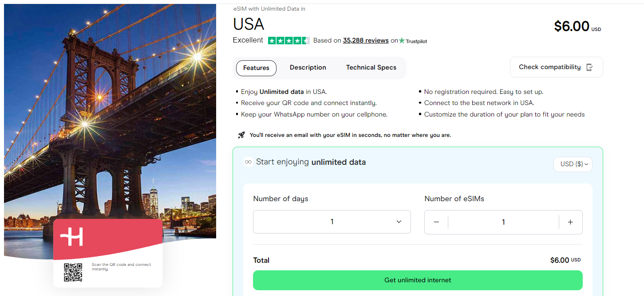This screenshot has width=644, height=296.
Task: Click the Number of eSIMs value field
Action: click(x=503, y=222)
